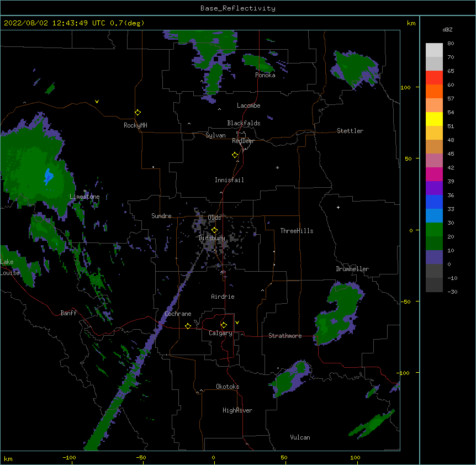
Task: Click the yellow diamond marker below Cochrane label
Action: [188, 326]
